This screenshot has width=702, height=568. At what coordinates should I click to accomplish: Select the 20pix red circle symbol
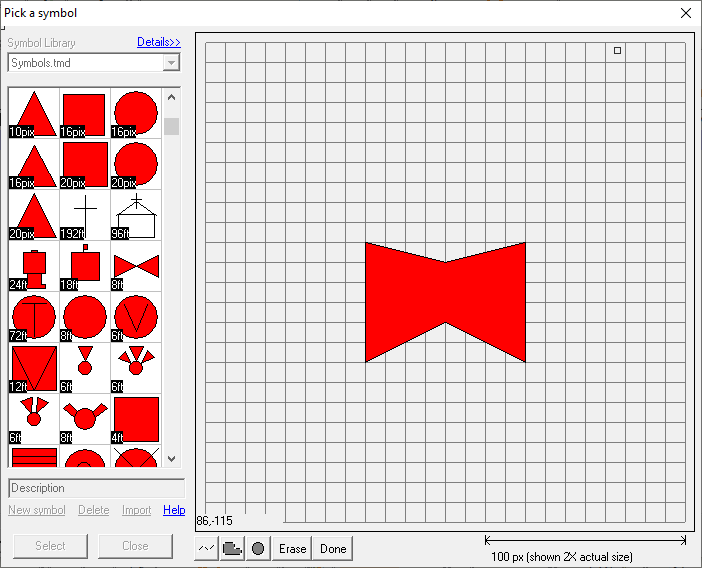tap(136, 164)
